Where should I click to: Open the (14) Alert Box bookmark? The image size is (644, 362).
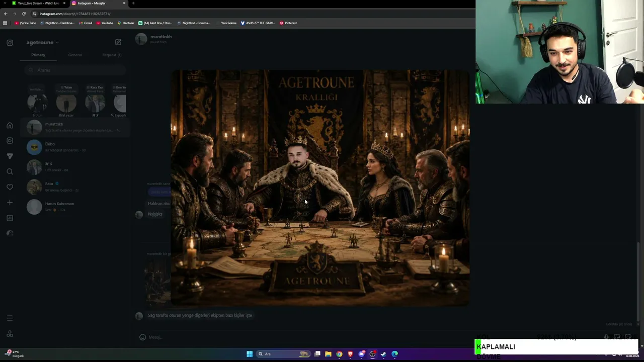click(x=155, y=23)
